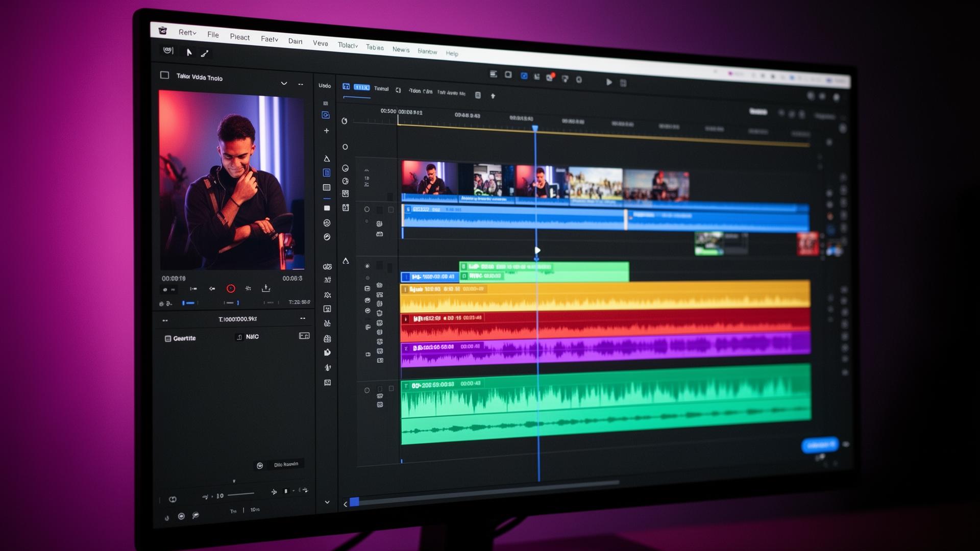Image resolution: width=980 pixels, height=551 pixels.
Task: Click the trim icon right of record button
Action: (248, 288)
